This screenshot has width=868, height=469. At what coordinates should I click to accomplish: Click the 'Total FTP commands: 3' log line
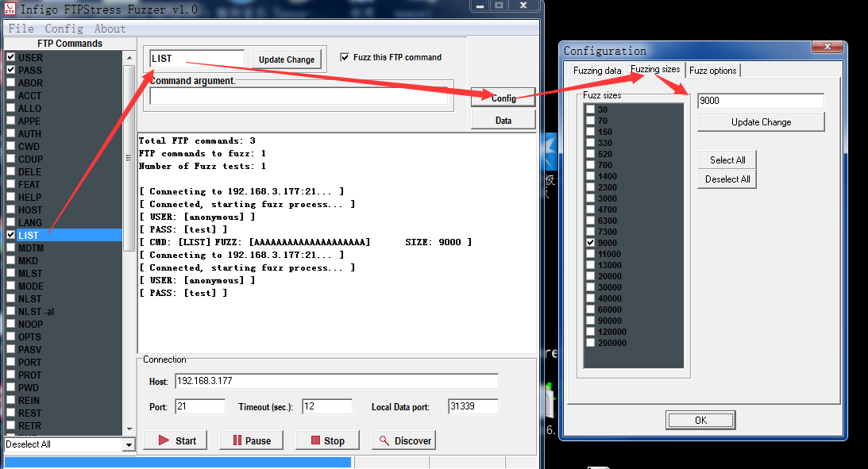pyautogui.click(x=197, y=140)
